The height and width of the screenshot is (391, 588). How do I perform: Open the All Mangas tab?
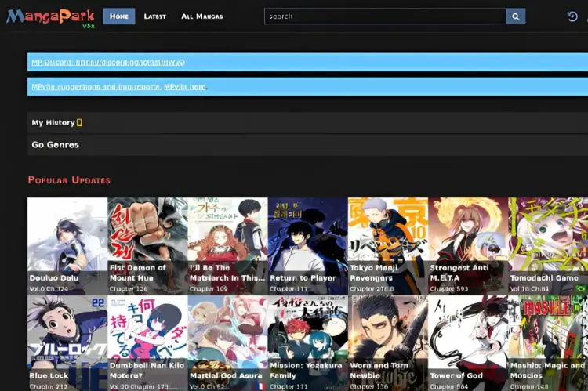[x=202, y=16]
